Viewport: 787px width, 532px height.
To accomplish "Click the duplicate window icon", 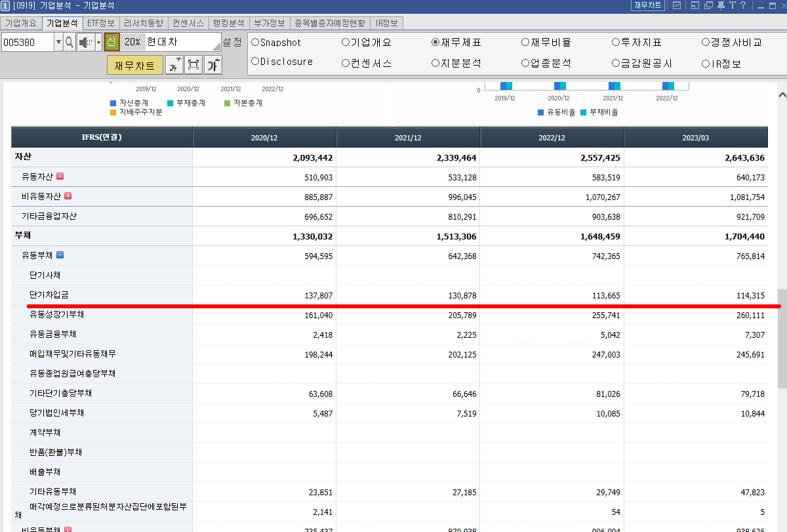I will [709, 5].
